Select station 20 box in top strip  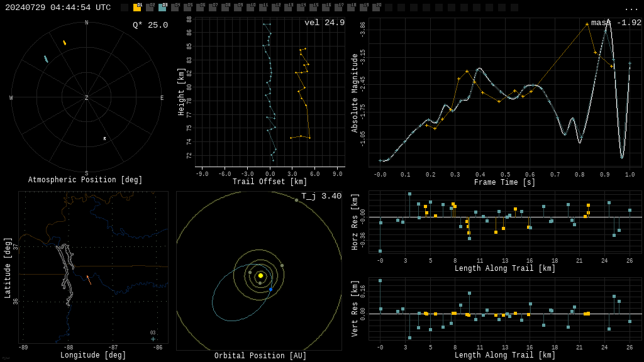click(x=376, y=8)
